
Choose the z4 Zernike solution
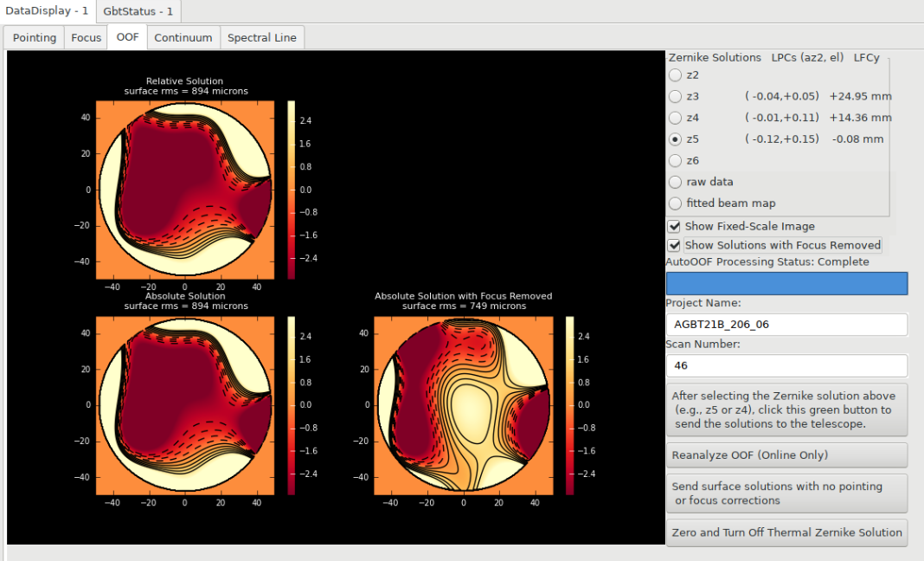pos(676,118)
